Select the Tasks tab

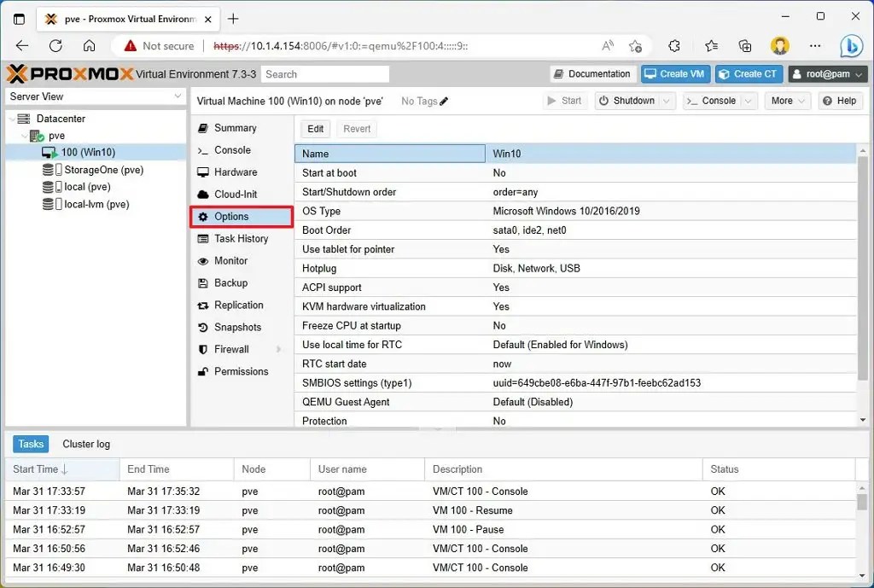[x=31, y=444]
